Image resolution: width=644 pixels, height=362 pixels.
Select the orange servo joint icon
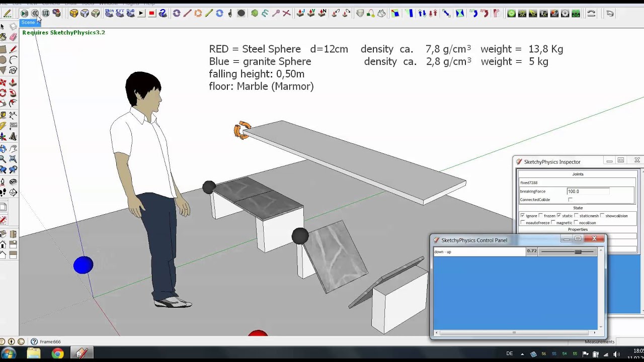pyautogui.click(x=198, y=14)
